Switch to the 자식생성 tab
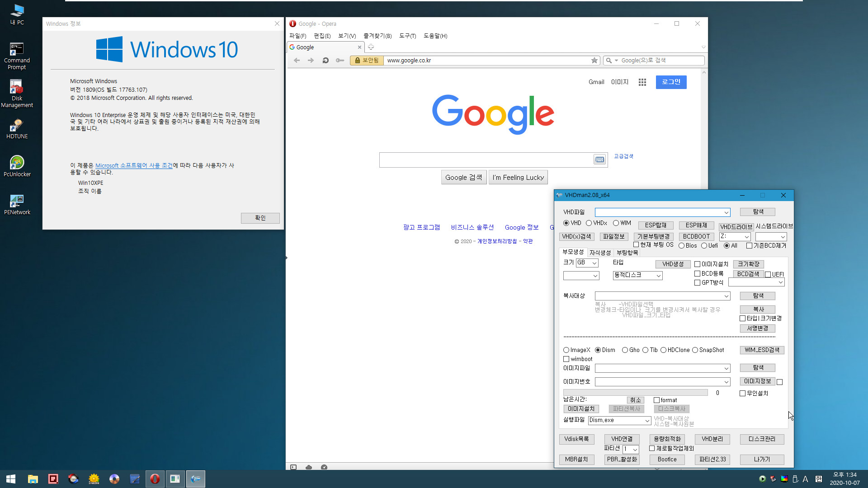 [x=600, y=253]
